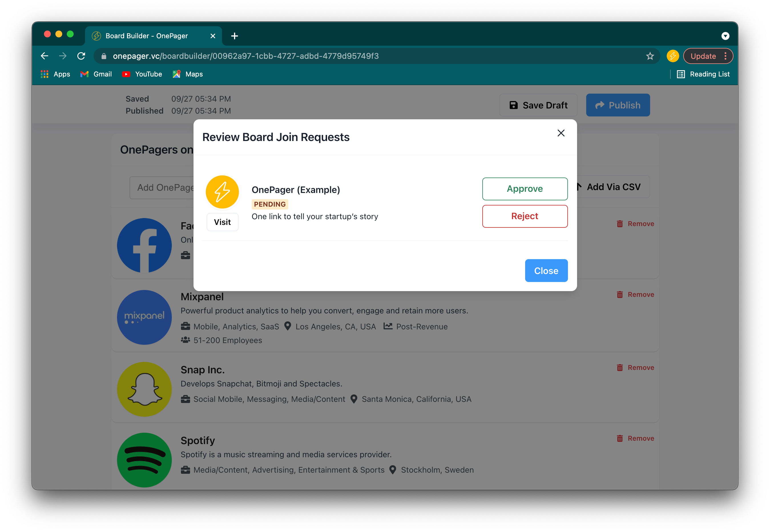Open the Gmail bookmark
Viewport: 770px width, 532px height.
coord(96,74)
